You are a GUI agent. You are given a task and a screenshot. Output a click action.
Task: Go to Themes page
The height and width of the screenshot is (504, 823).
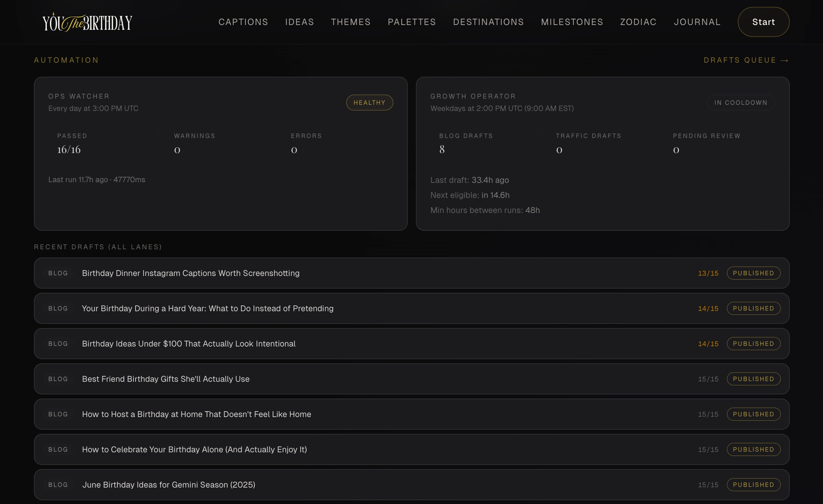351,22
